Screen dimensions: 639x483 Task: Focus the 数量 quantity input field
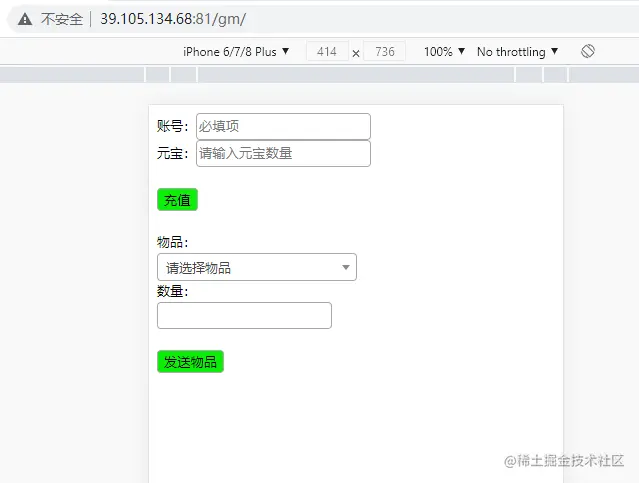[x=244, y=315]
